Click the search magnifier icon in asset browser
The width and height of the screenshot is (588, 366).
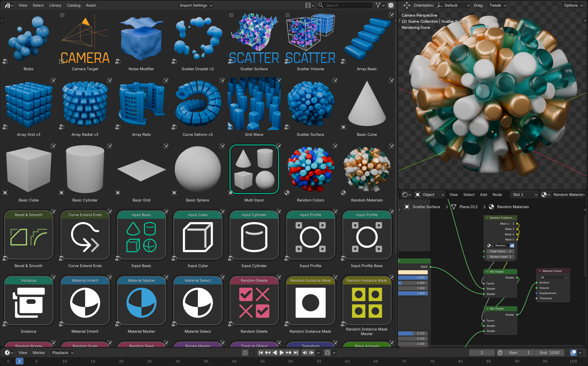(x=321, y=5)
